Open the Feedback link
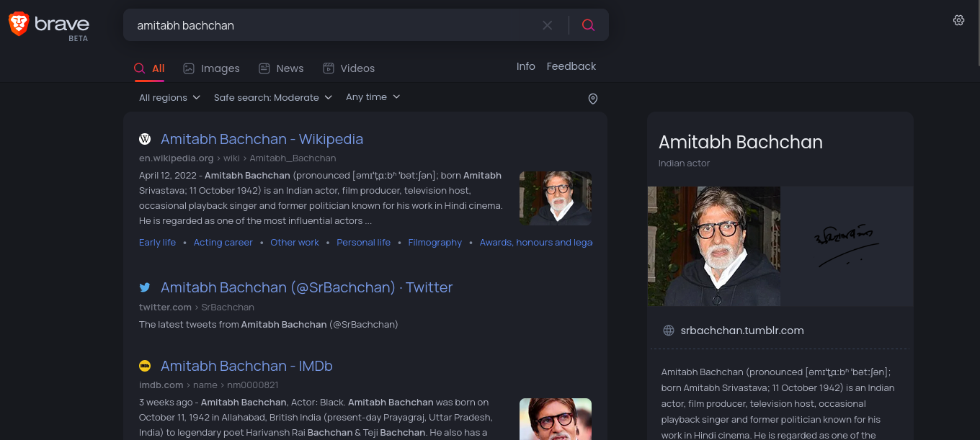 pos(571,66)
